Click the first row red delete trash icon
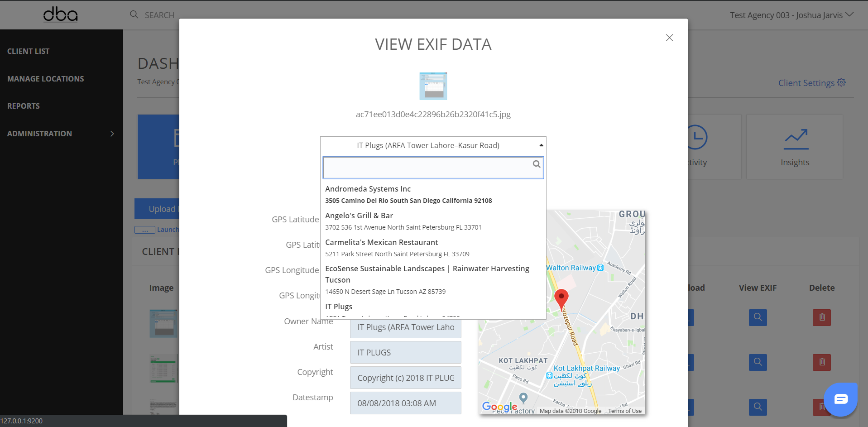The width and height of the screenshot is (868, 427). tap(821, 317)
